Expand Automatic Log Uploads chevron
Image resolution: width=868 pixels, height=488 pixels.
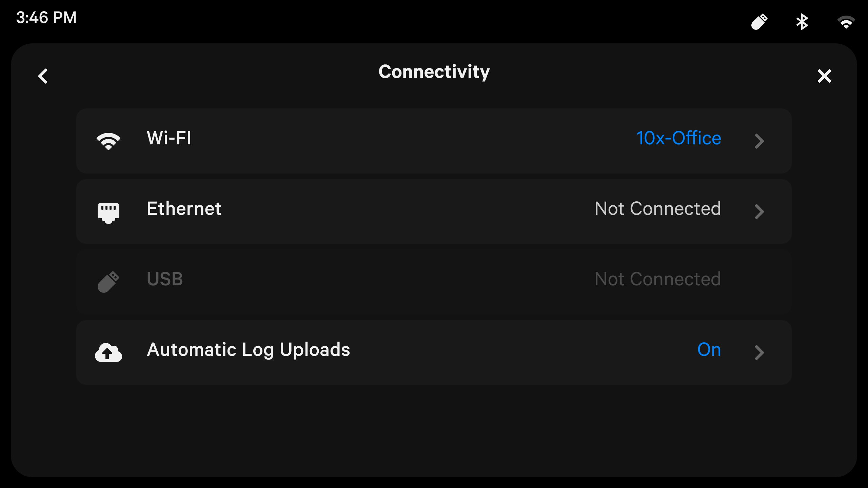pyautogui.click(x=759, y=352)
